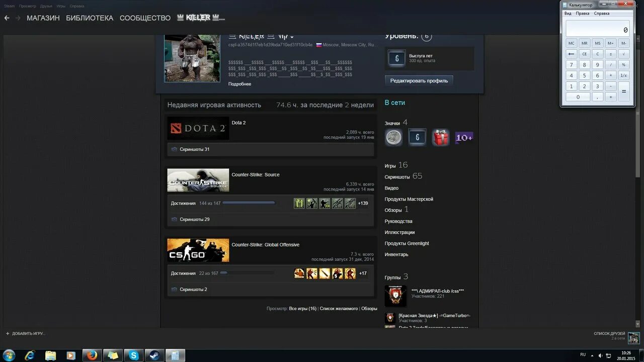Click the first CS:GO achievement icon
Viewport: 644px width, 362px height.
click(x=299, y=274)
